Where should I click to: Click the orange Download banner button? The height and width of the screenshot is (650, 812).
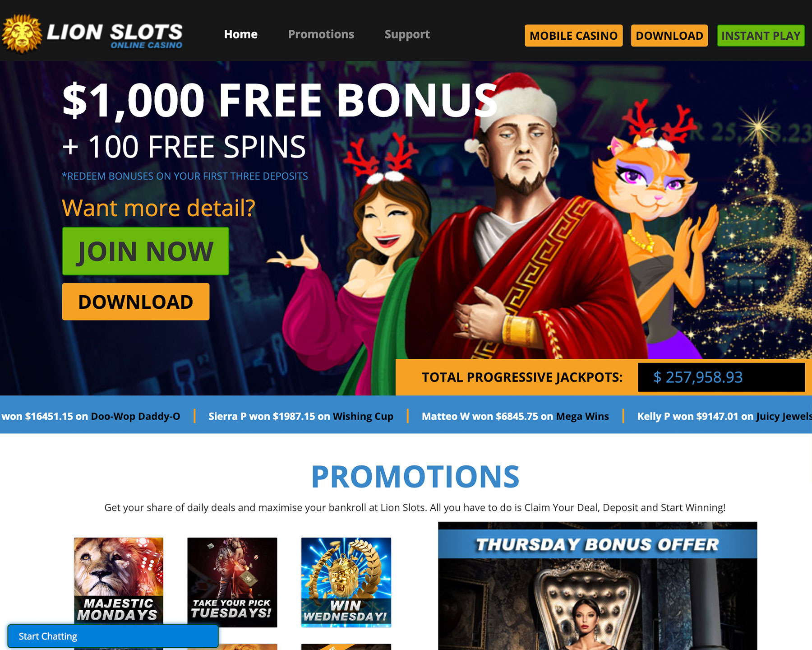point(136,302)
